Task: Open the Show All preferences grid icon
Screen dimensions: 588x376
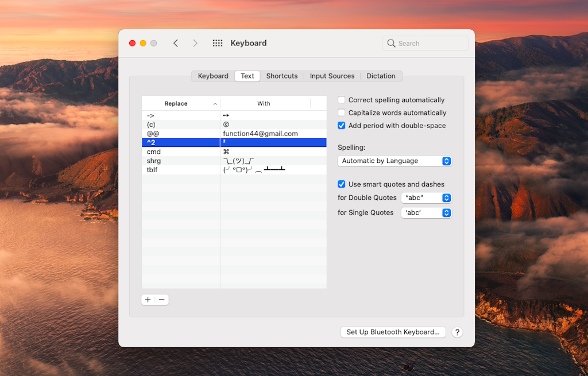Action: 217,42
